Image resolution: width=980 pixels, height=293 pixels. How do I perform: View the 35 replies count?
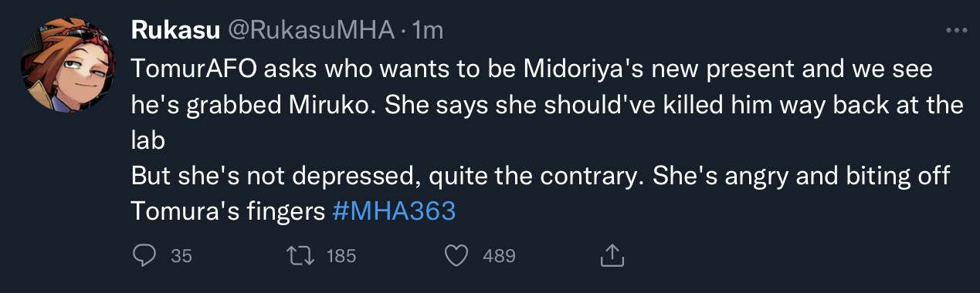pyautogui.click(x=181, y=256)
